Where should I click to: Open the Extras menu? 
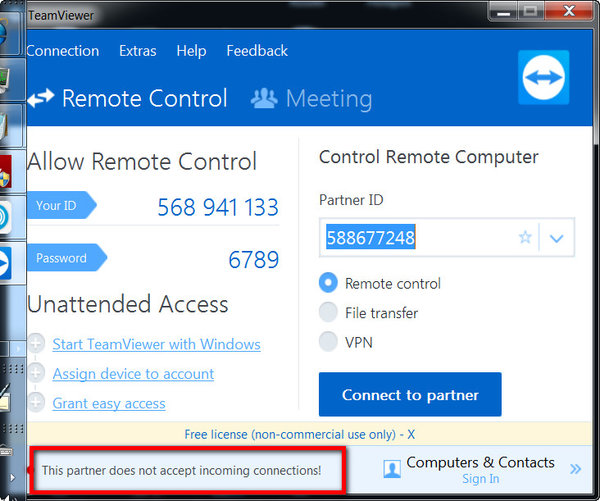[138, 51]
